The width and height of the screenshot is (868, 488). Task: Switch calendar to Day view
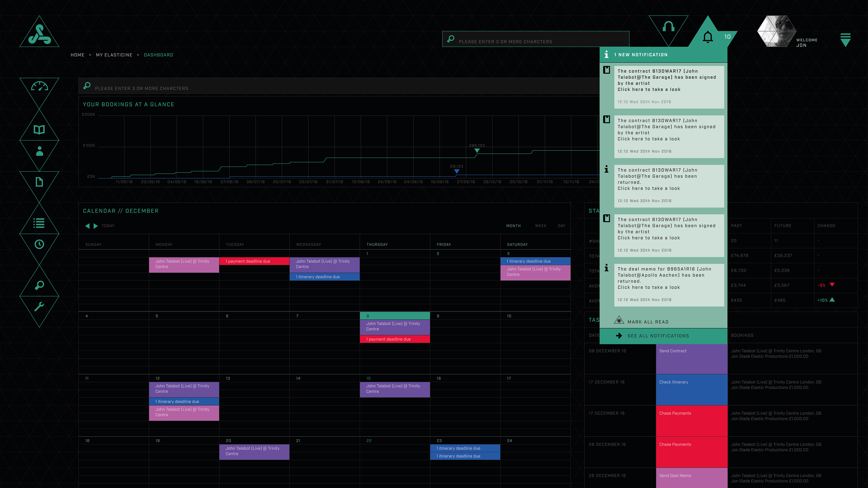coord(561,226)
